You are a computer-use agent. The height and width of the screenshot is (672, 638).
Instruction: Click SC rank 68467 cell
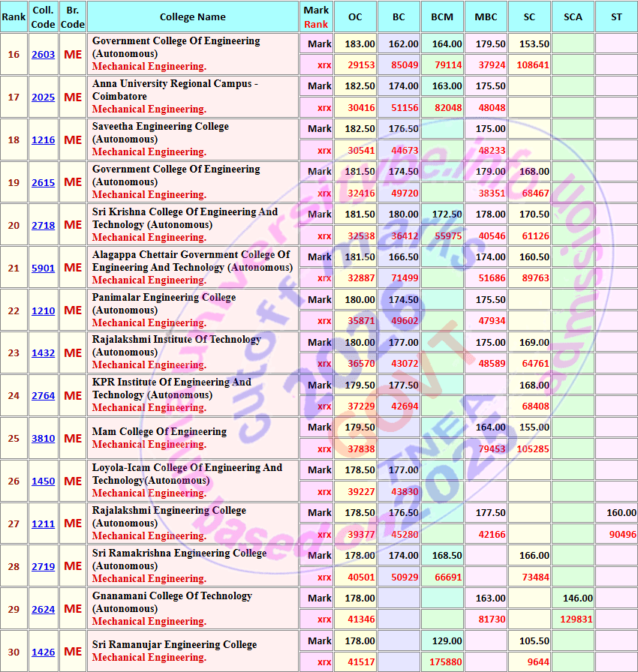tap(529, 193)
